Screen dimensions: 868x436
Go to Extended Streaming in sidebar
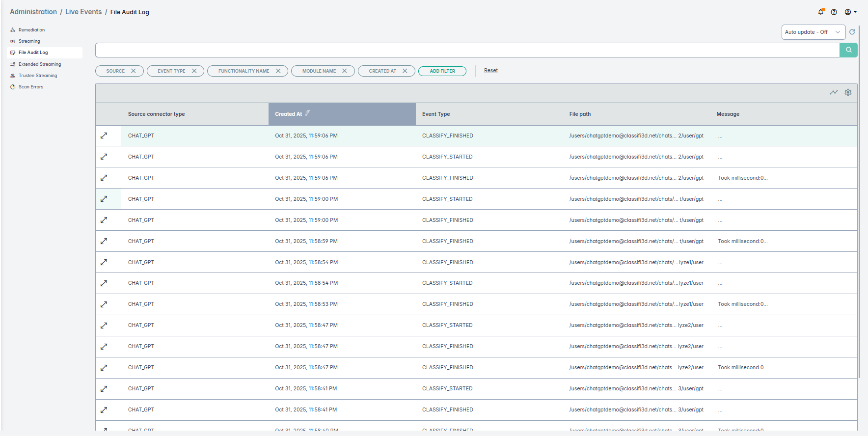(x=40, y=64)
